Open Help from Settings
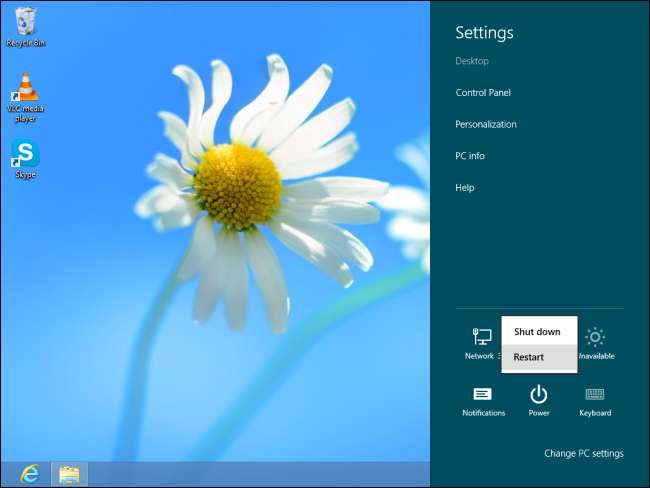 [x=465, y=187]
